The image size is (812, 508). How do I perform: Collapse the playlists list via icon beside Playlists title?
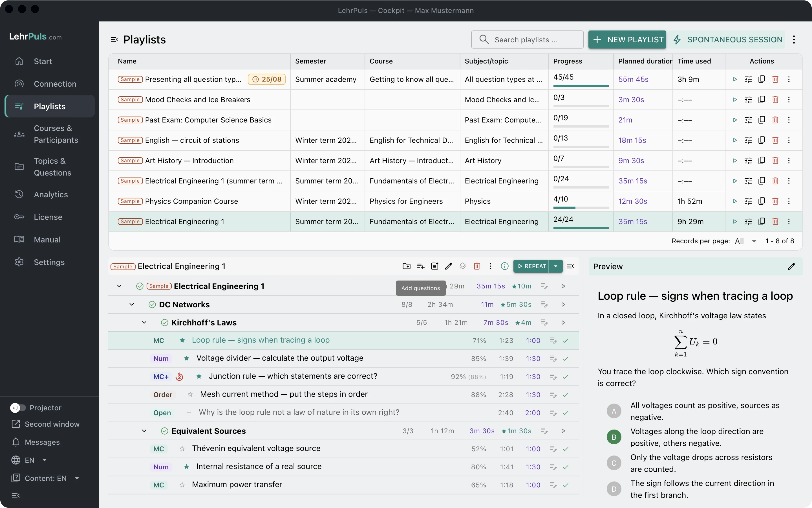114,40
